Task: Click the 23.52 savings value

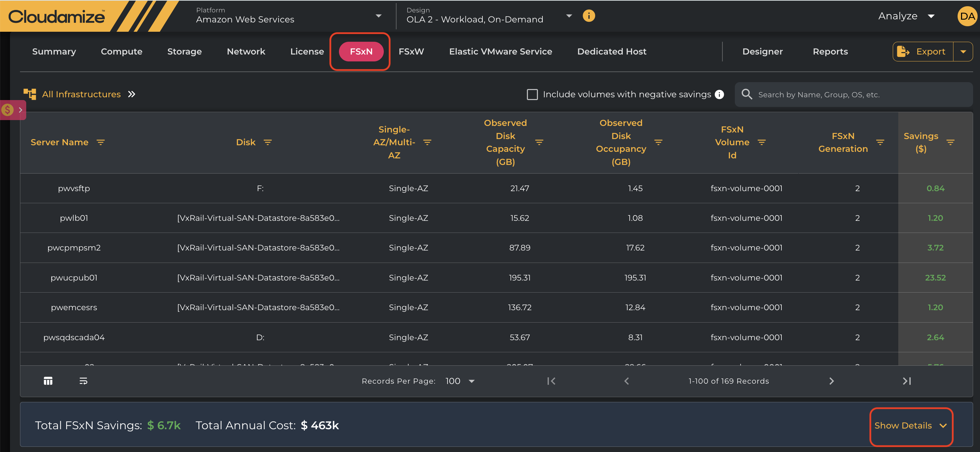Action: [x=935, y=278]
